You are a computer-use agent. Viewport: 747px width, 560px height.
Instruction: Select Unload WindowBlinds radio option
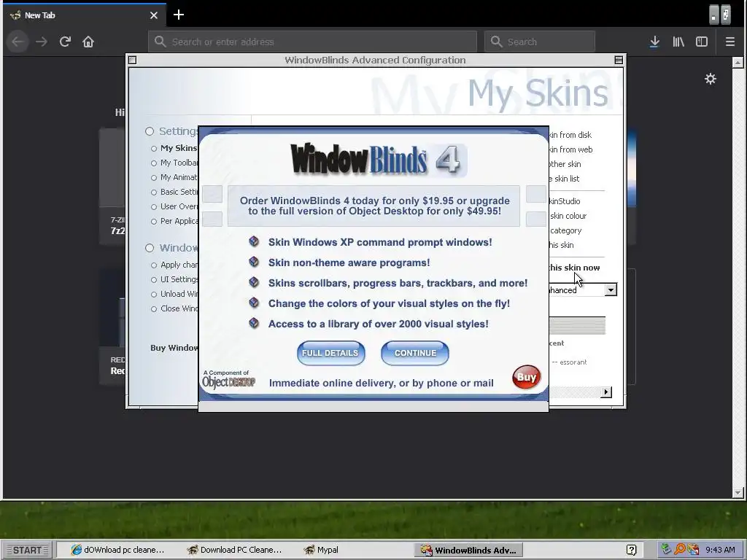(x=154, y=295)
